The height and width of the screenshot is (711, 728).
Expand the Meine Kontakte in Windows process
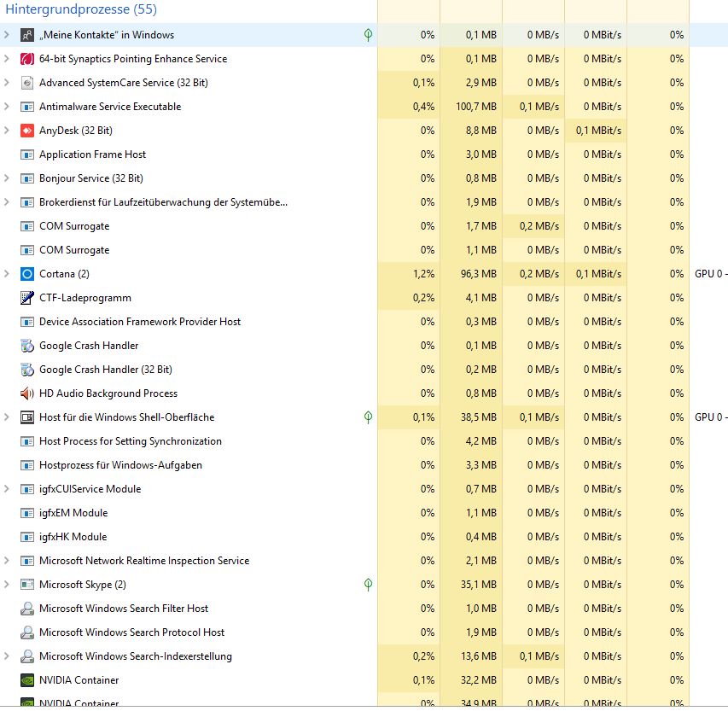[x=7, y=35]
